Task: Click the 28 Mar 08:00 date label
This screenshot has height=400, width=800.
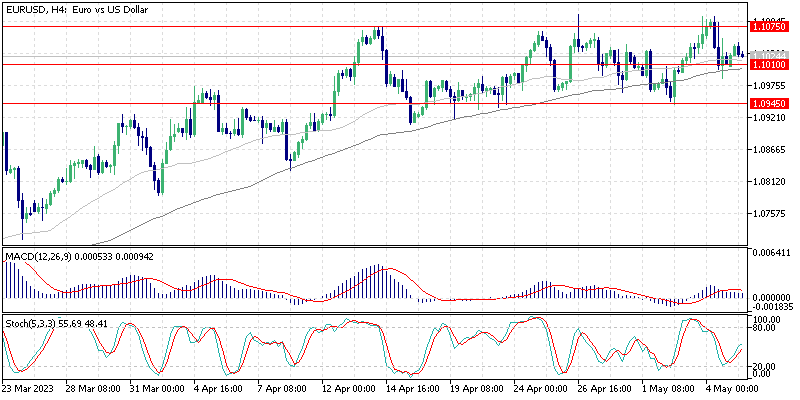Action: (x=92, y=388)
